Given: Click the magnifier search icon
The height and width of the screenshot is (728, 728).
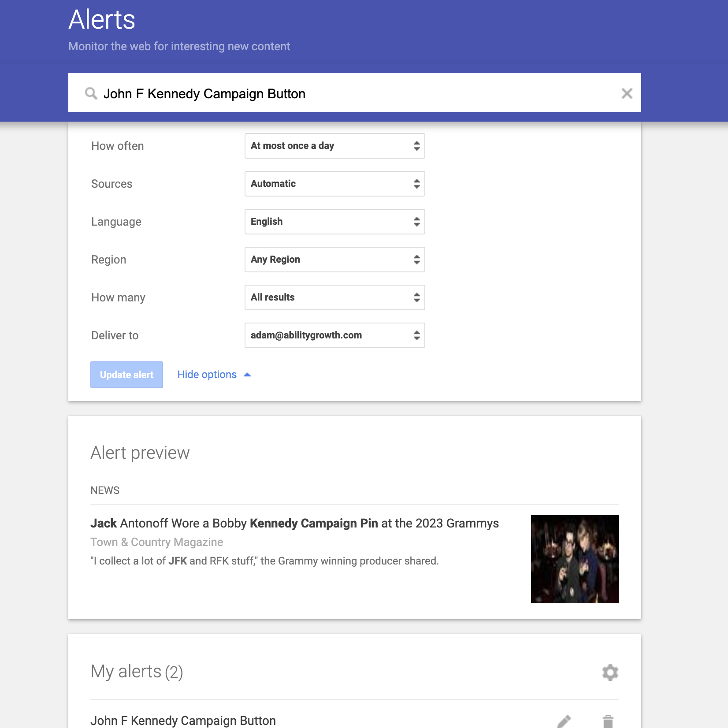Looking at the screenshot, I should tap(91, 93).
